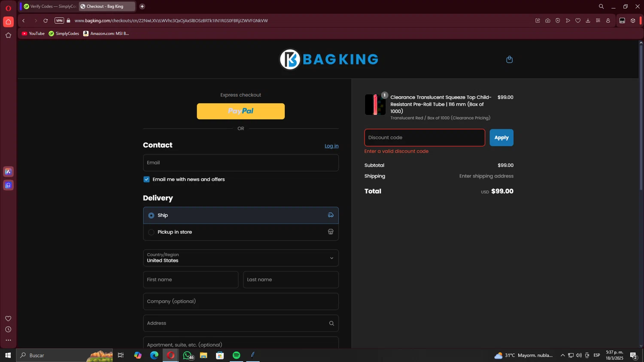Click the browser address bar URL
This screenshot has height=362, width=644.
tap(171, 21)
